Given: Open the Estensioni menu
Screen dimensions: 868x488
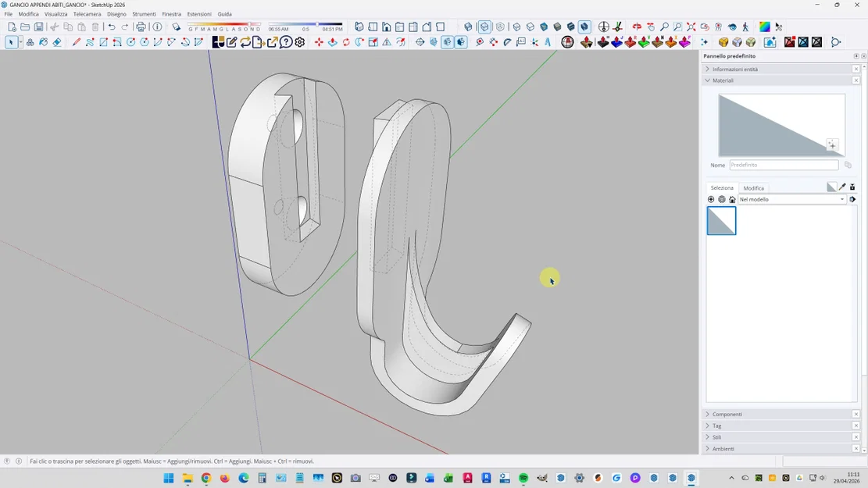Looking at the screenshot, I should pos(199,14).
